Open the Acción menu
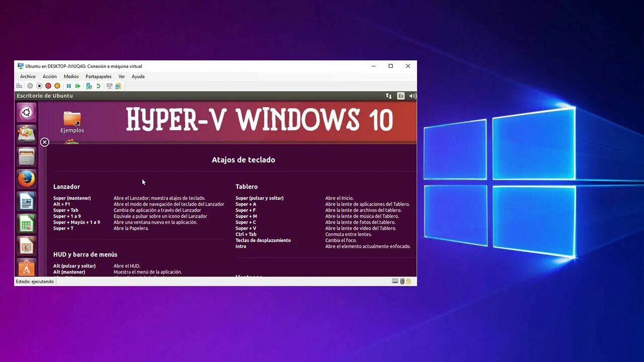644x362 pixels. (x=50, y=76)
